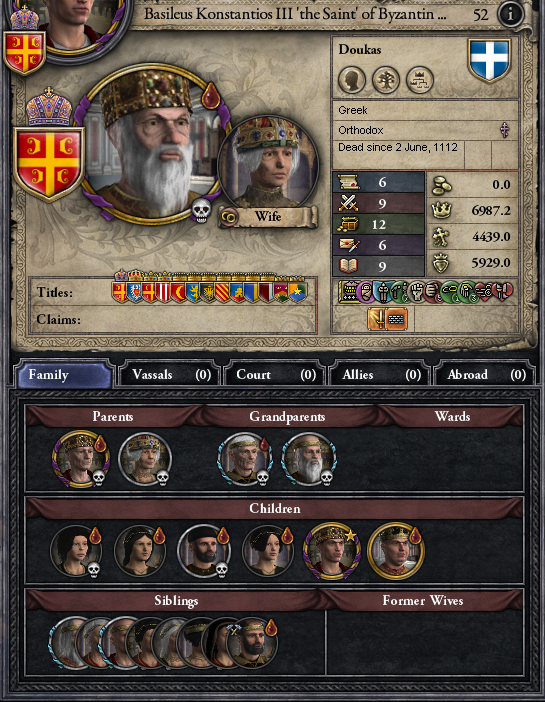Open the character info 'i' button
Image resolution: width=545 pixels, height=702 pixels.
coord(510,14)
